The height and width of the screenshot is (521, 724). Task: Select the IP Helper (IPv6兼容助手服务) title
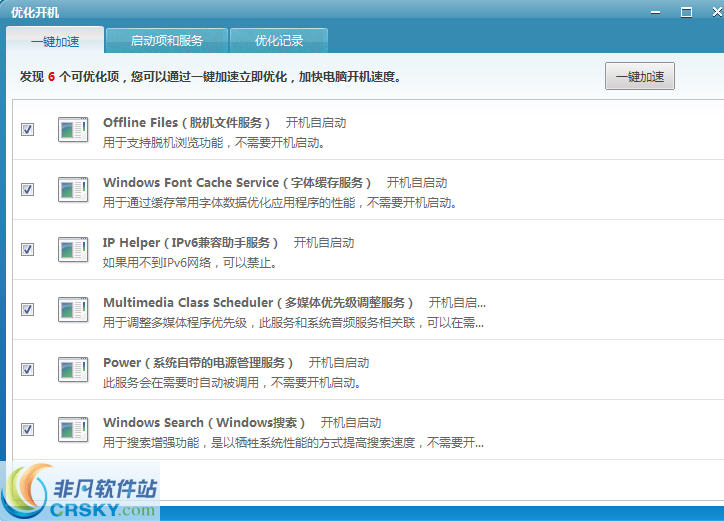190,242
